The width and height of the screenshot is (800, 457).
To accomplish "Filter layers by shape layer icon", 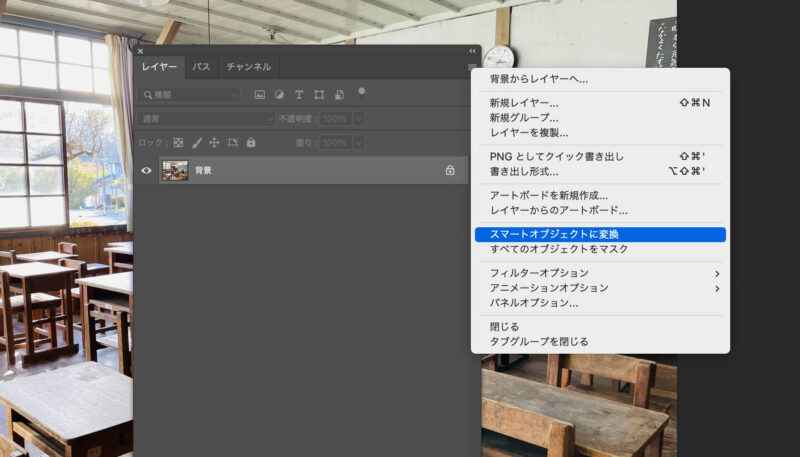I will 319,95.
